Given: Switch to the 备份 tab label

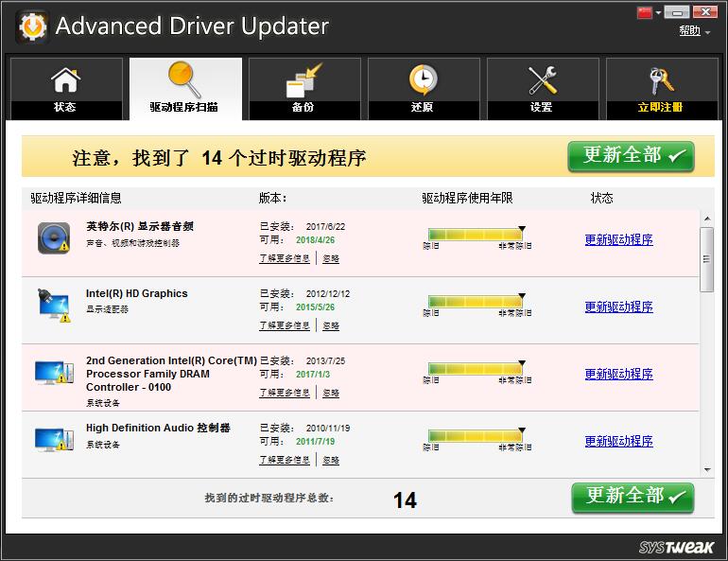Looking at the screenshot, I should (303, 107).
